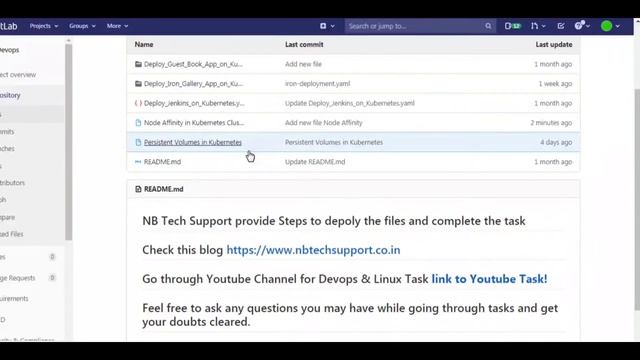Focus the Search or jump to field

point(416,26)
